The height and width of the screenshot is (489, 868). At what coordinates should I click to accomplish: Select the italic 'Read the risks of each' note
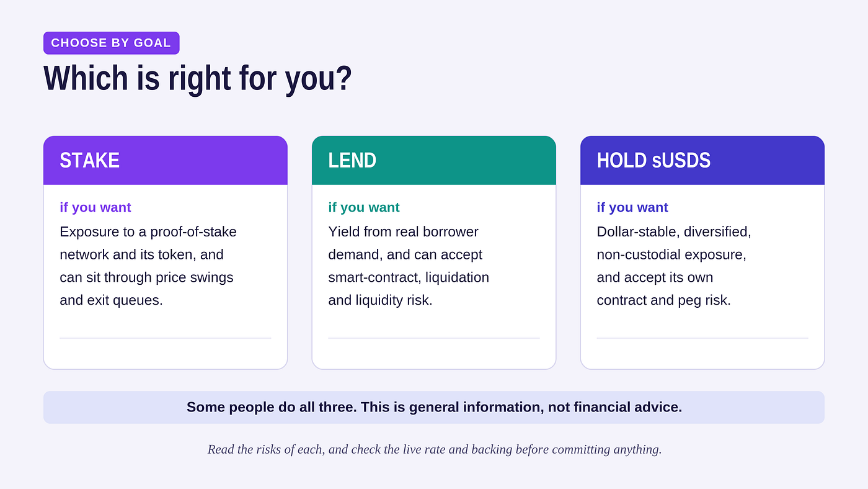(434, 449)
